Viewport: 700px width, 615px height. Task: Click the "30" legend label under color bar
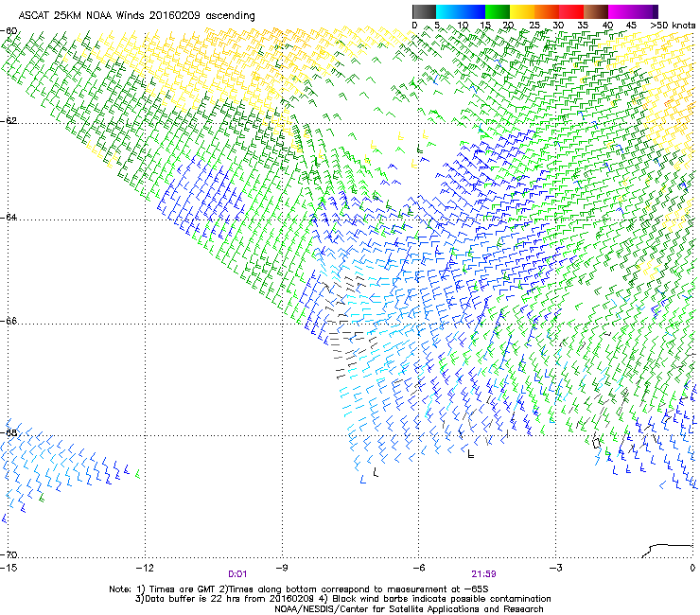point(558,26)
